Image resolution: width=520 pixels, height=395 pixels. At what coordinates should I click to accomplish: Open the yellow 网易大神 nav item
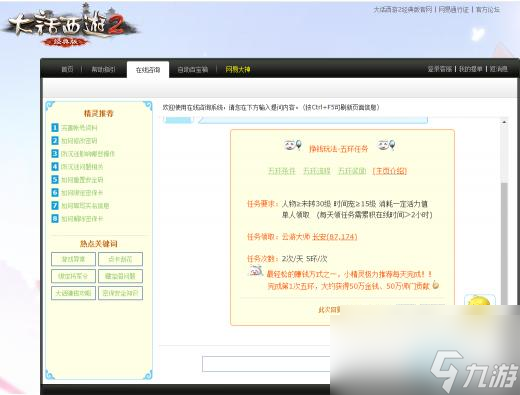tap(238, 69)
